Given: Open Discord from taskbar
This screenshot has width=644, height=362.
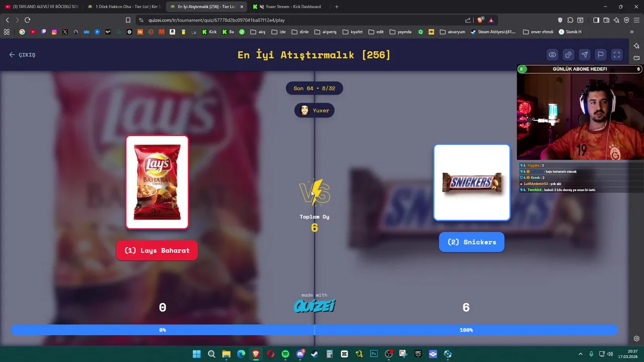Looking at the screenshot, I should (x=300, y=354).
